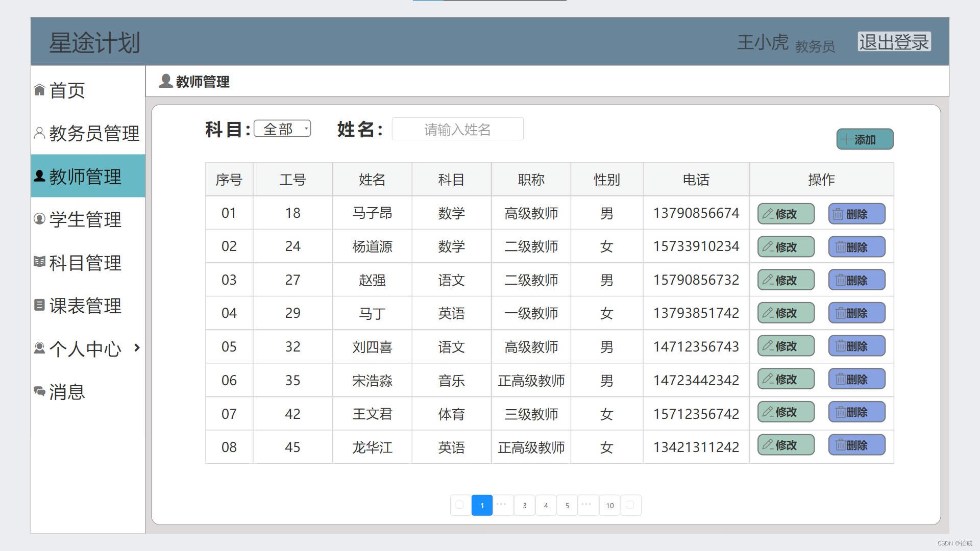This screenshot has width=980, height=551.
Task: Click the chat bubble icon beside 消息
Action: (x=39, y=391)
